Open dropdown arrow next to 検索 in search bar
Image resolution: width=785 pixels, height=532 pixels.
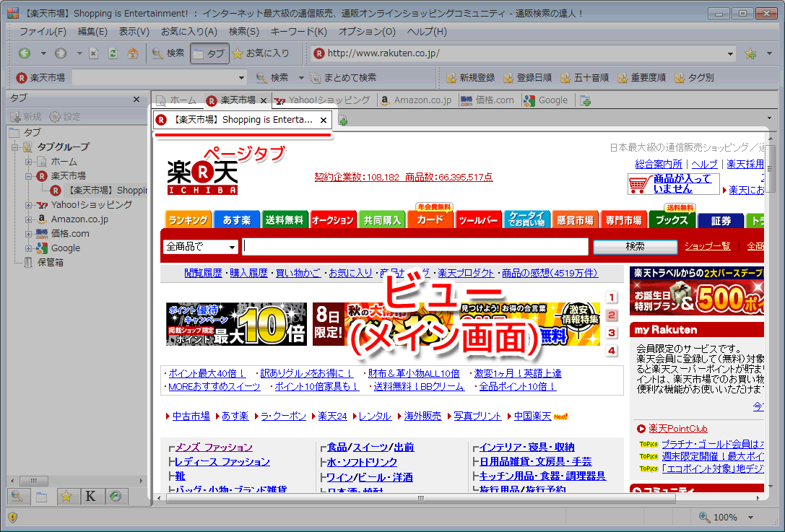pos(301,77)
